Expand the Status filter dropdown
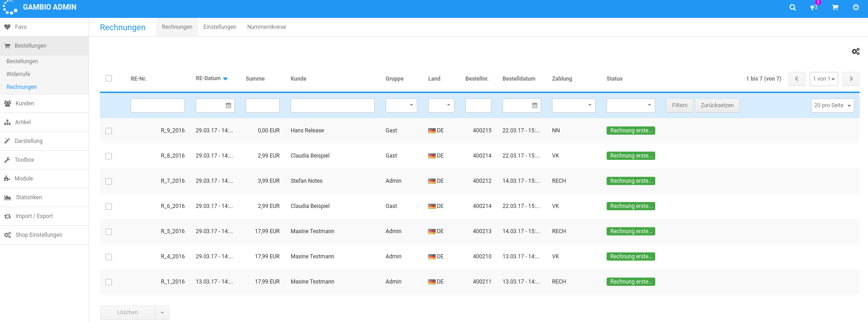The image size is (868, 322). (630, 105)
